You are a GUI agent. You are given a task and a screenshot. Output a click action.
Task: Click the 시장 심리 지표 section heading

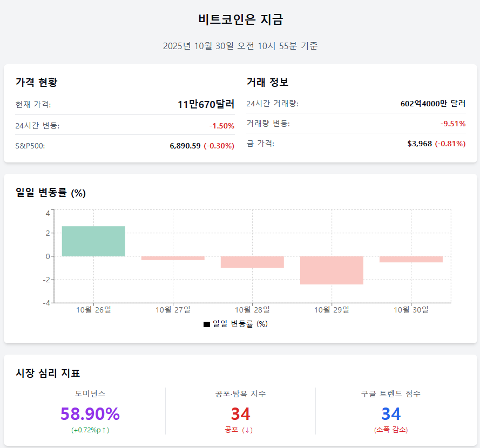tap(48, 373)
